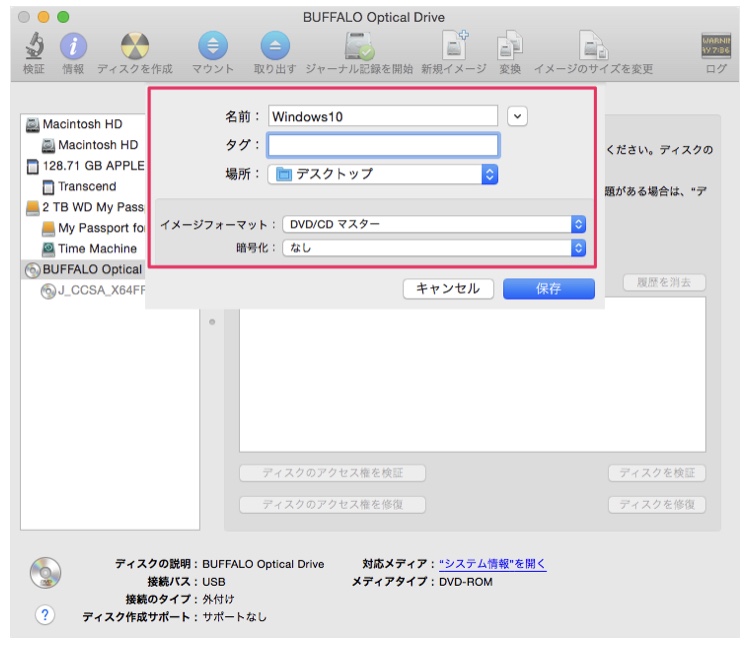Open the image format DVD/CD マスター dropdown
The image size is (749, 652).
433,224
